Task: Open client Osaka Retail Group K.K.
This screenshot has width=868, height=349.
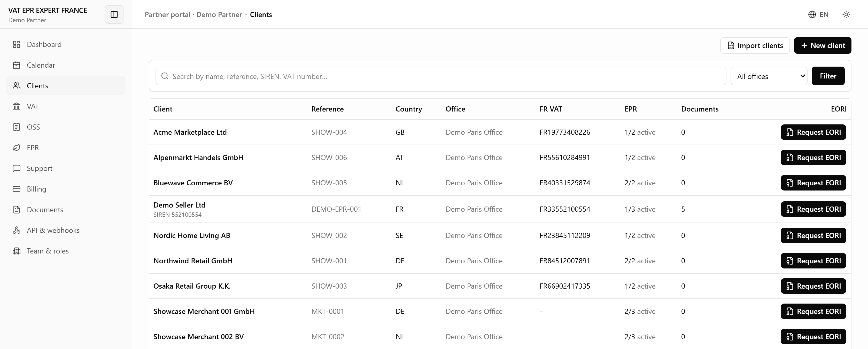Action: (192, 286)
